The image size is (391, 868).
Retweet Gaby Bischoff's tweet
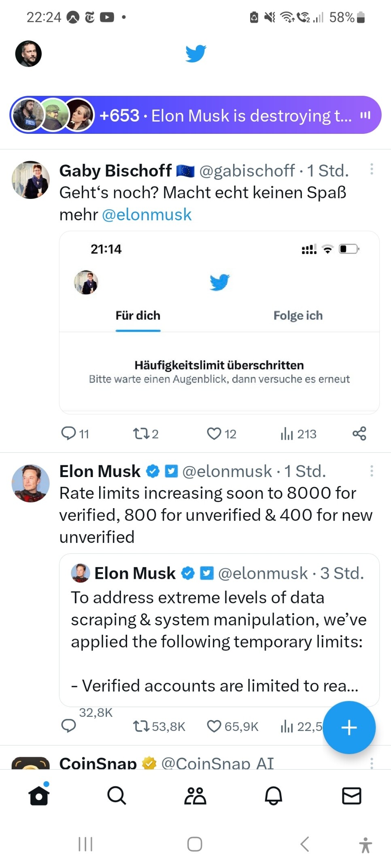coord(141,433)
